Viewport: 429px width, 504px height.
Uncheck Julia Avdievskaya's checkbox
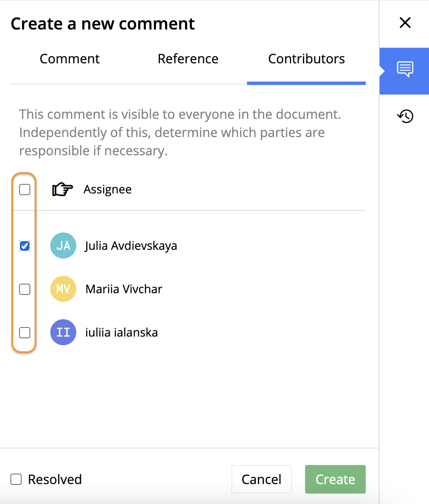[x=25, y=246]
